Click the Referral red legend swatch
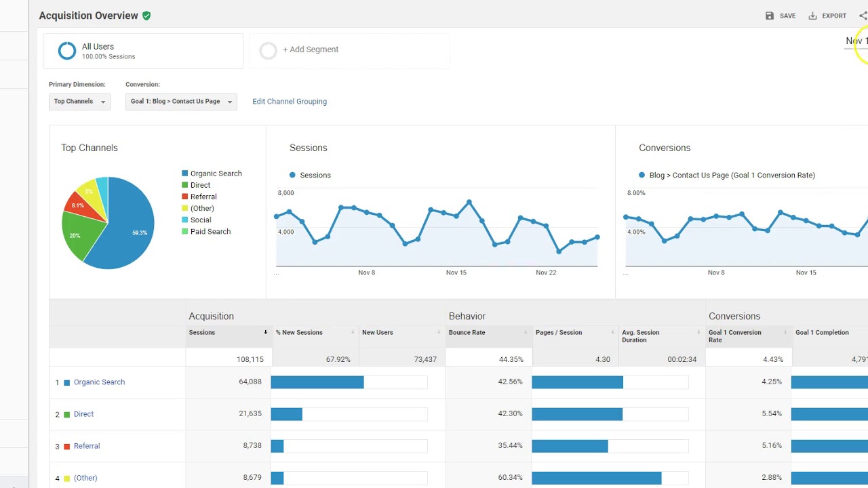 (x=184, y=197)
